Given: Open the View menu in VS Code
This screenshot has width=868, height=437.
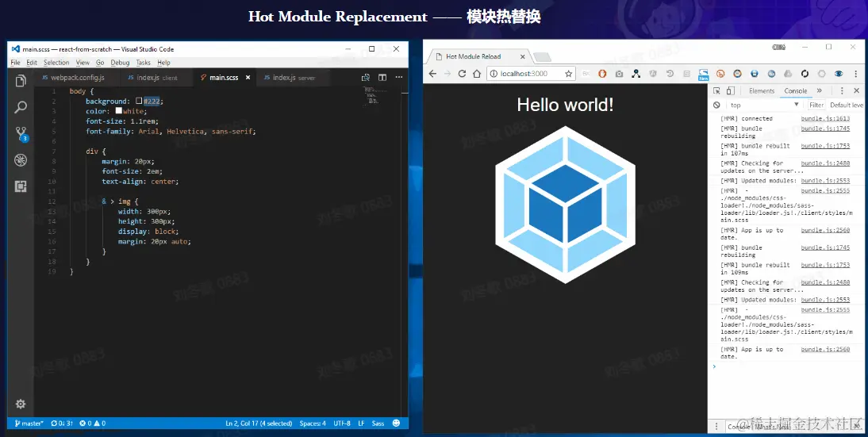Looking at the screenshot, I should [83, 63].
